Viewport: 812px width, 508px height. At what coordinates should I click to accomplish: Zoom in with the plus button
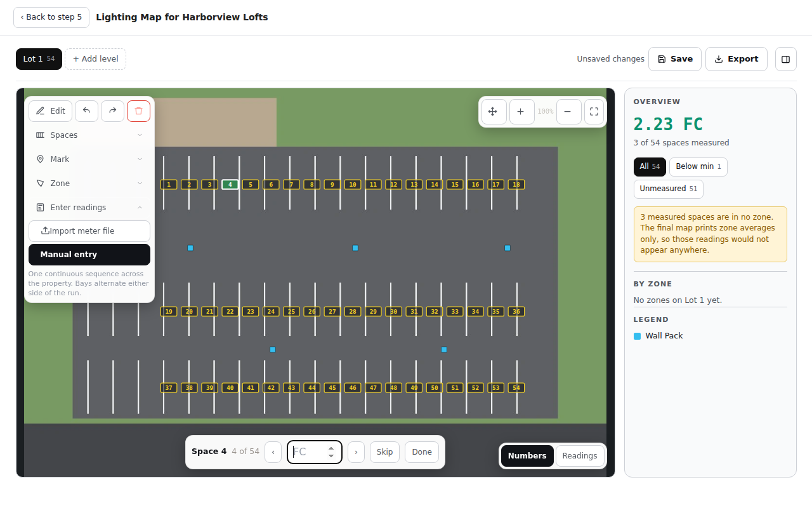[521, 112]
